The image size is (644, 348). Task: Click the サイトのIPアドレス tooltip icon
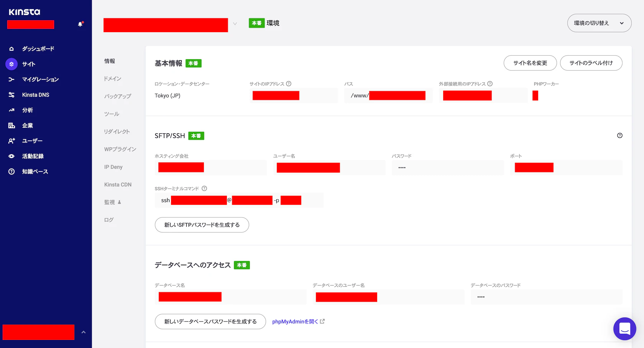click(289, 83)
